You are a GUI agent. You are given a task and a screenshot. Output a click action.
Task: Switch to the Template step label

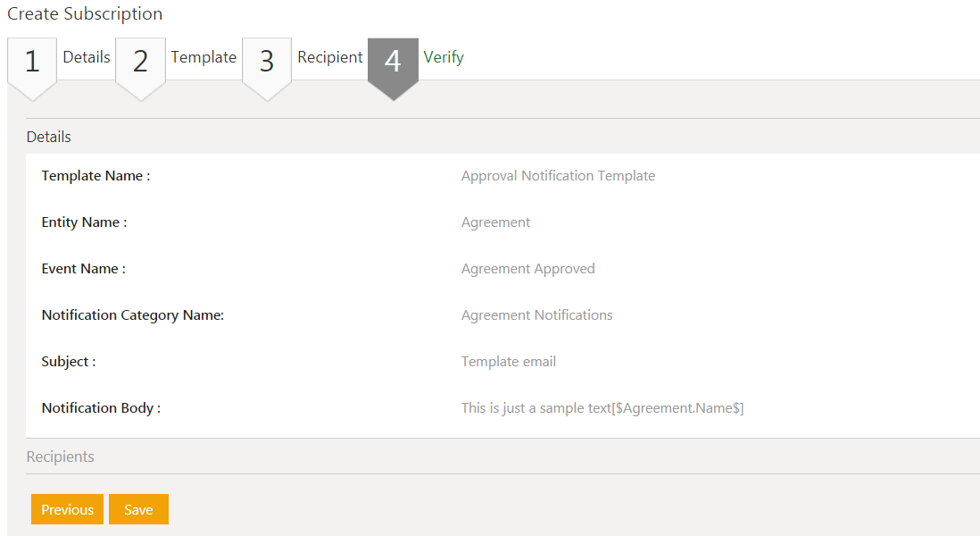point(203,57)
